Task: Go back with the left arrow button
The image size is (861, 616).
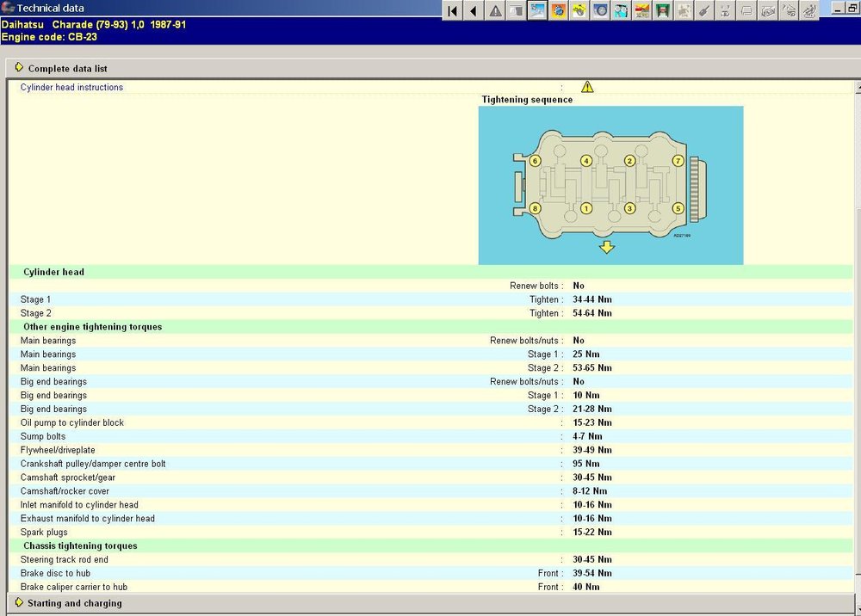Action: (x=474, y=10)
